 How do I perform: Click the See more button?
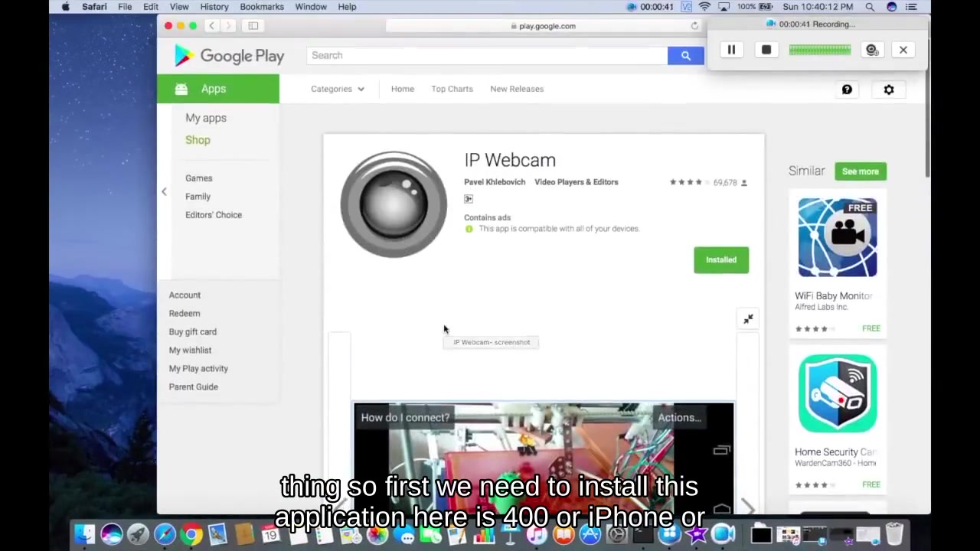(x=861, y=171)
